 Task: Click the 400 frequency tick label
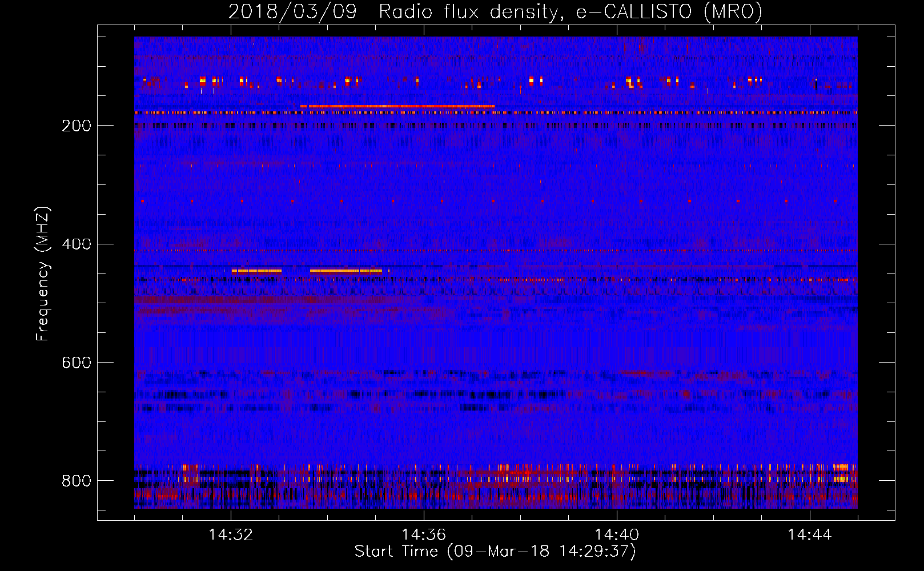pyautogui.click(x=77, y=244)
